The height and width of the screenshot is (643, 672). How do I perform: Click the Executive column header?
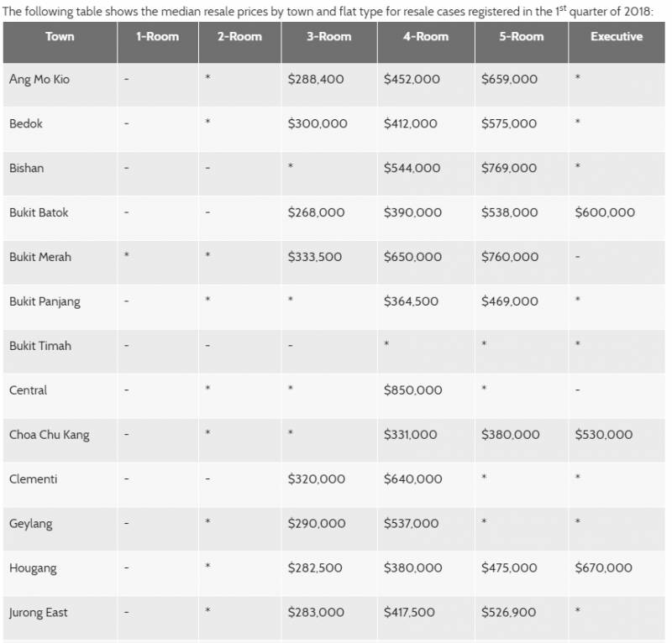[x=616, y=37]
